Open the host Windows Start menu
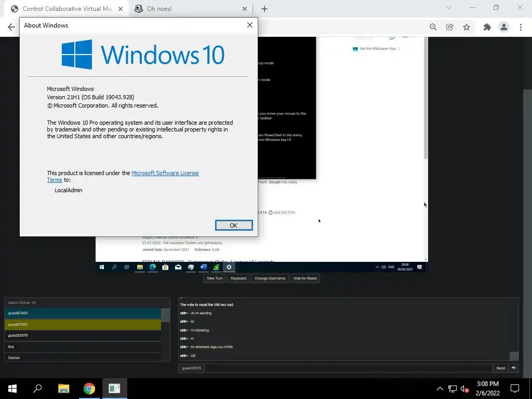This screenshot has height=399, width=532. tap(12, 389)
